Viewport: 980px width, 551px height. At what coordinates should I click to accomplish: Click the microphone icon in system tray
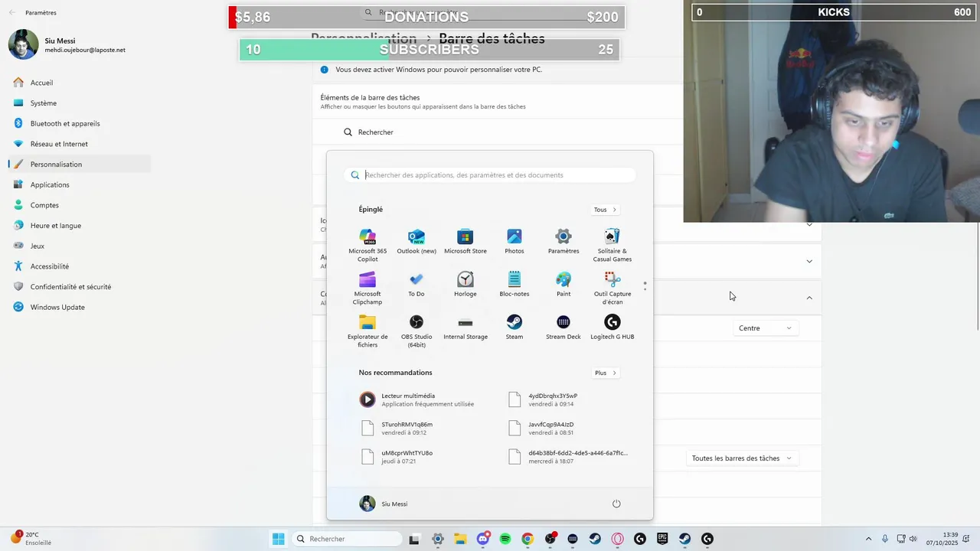click(x=885, y=539)
